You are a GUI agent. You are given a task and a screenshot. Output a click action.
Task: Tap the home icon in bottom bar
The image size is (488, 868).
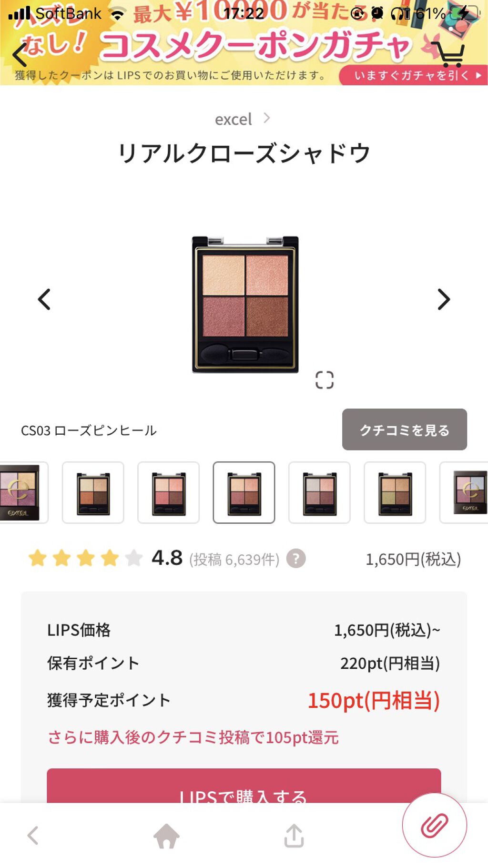166,836
